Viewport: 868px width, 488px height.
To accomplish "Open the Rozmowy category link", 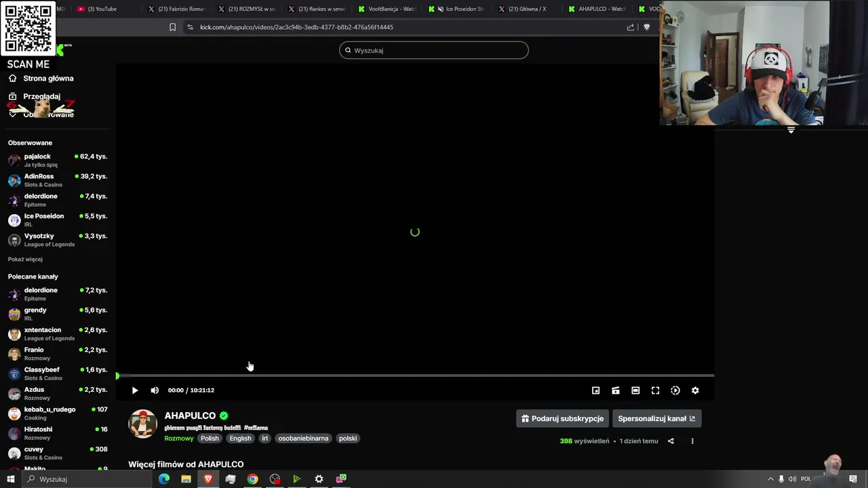I will point(179,439).
